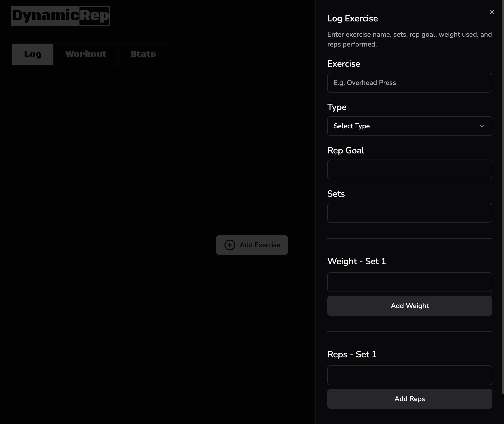Click the DynamicRep logo icon
This screenshot has width=504, height=424.
tap(61, 16)
